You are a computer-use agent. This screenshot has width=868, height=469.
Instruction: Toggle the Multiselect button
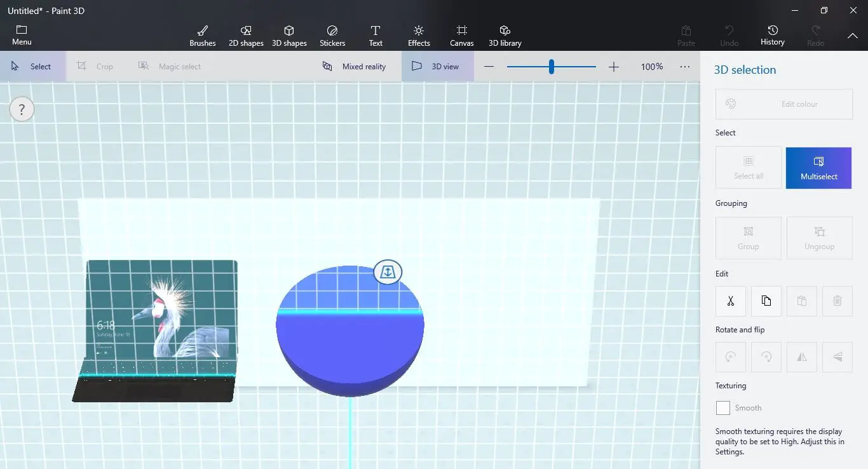pyautogui.click(x=818, y=168)
